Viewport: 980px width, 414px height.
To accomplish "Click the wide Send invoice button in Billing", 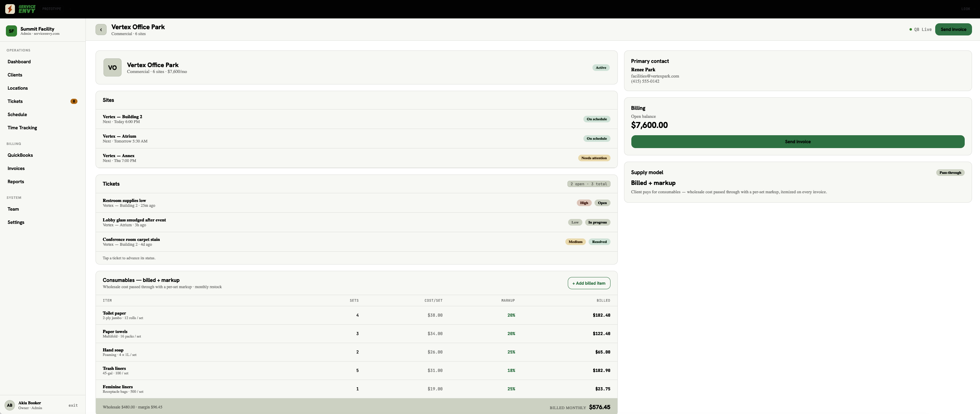I will tap(798, 142).
